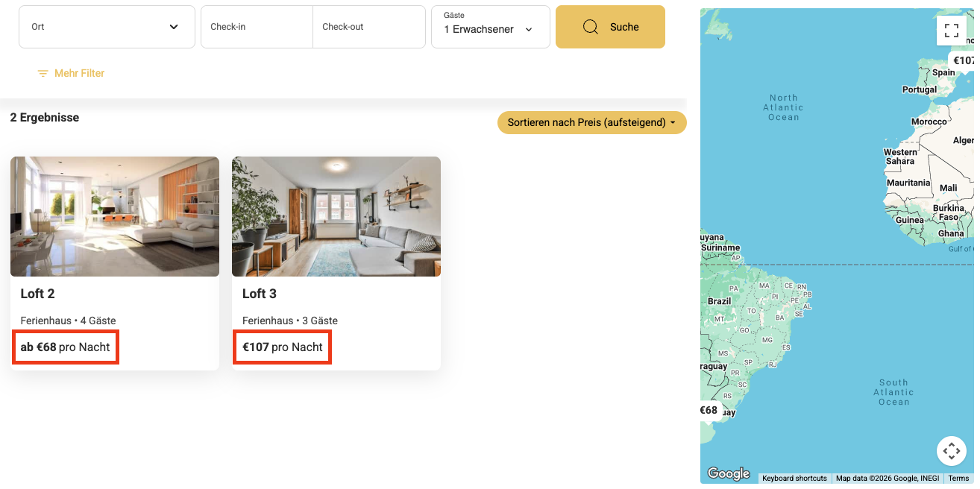Open the sort by price dropdown
Screen dimensions: 980x489
coord(591,122)
